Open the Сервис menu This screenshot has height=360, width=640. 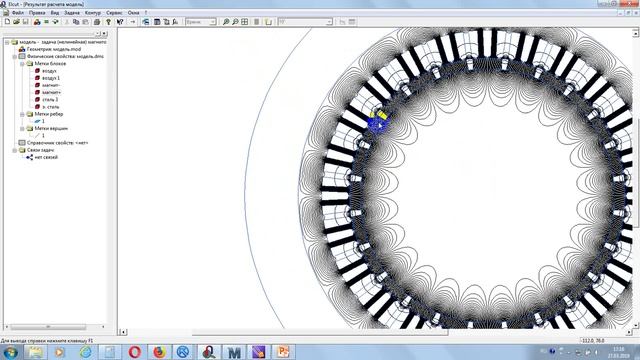click(114, 13)
